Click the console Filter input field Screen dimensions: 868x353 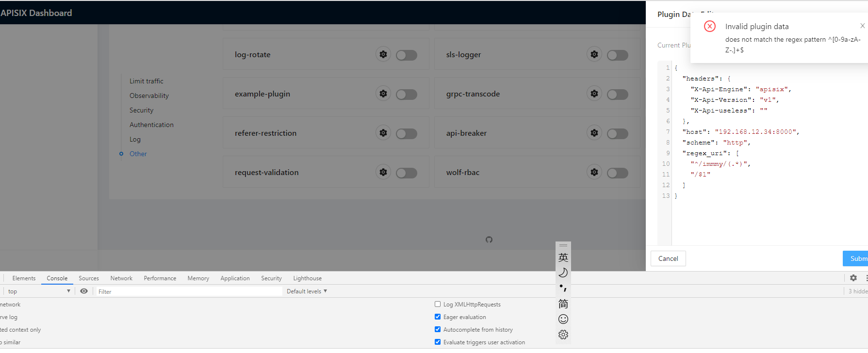(189, 291)
